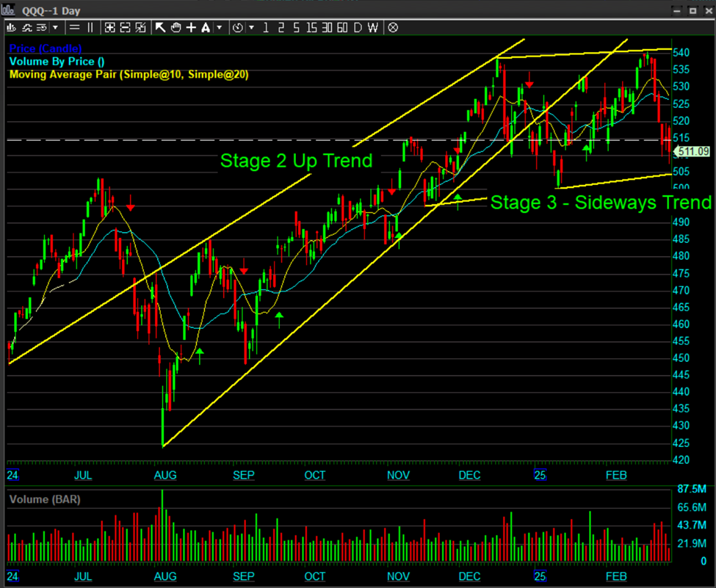Image resolution: width=716 pixels, height=588 pixels.
Task: Select the Weekly W timeframe
Action: point(372,27)
